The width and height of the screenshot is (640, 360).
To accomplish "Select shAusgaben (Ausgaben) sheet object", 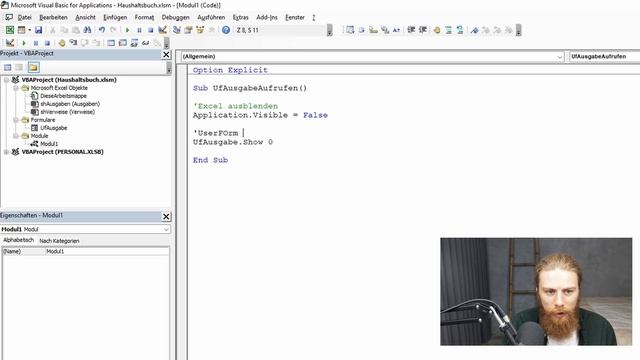I will [70, 104].
